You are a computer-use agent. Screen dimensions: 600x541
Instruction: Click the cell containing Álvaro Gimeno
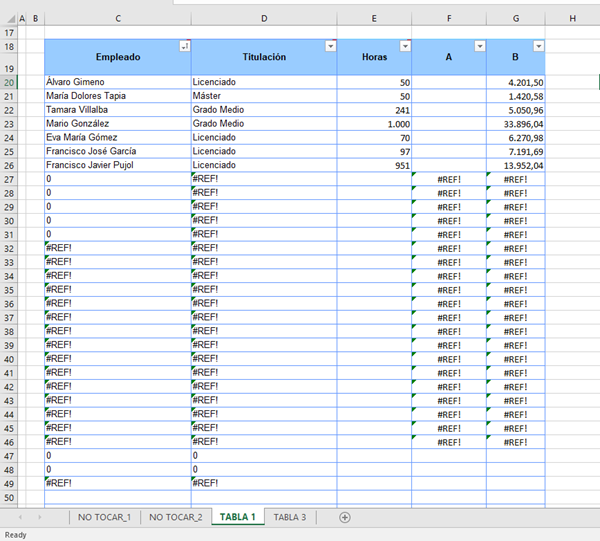pyautogui.click(x=118, y=82)
